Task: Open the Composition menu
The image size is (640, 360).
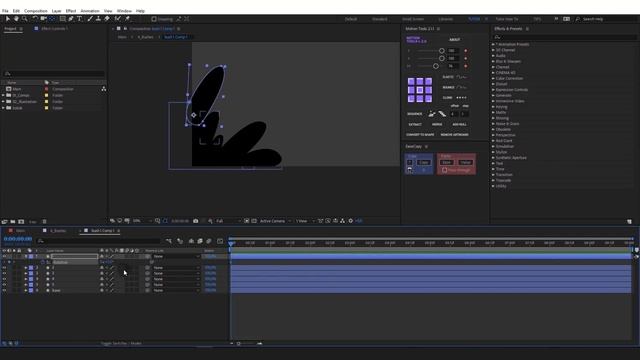Action: (x=36, y=11)
